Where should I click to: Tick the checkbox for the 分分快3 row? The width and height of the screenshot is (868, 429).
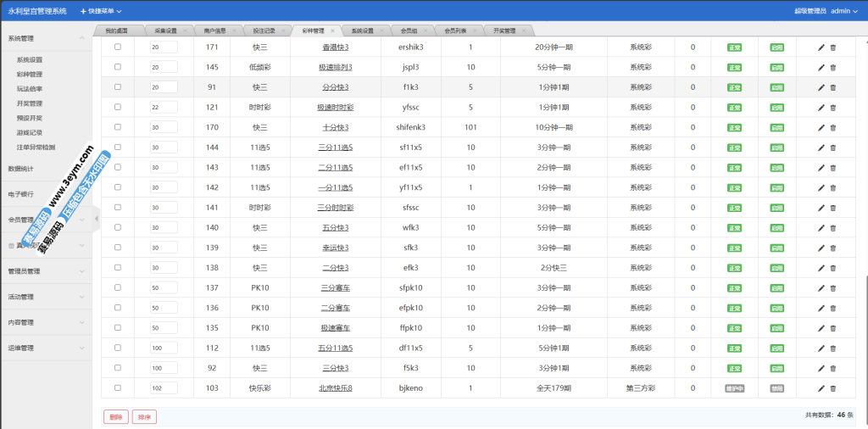click(x=118, y=87)
